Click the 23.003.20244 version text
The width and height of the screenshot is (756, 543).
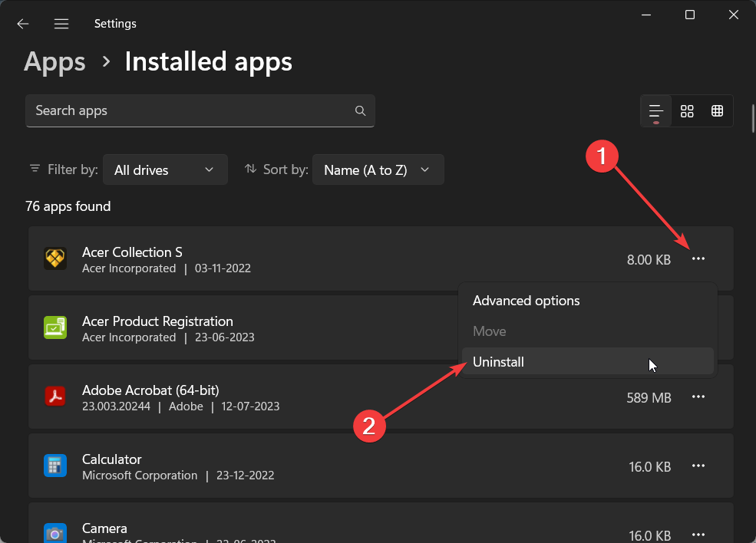(116, 406)
